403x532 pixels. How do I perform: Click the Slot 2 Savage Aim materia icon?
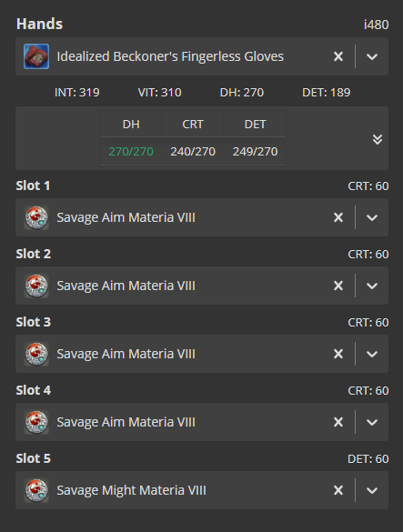36,286
